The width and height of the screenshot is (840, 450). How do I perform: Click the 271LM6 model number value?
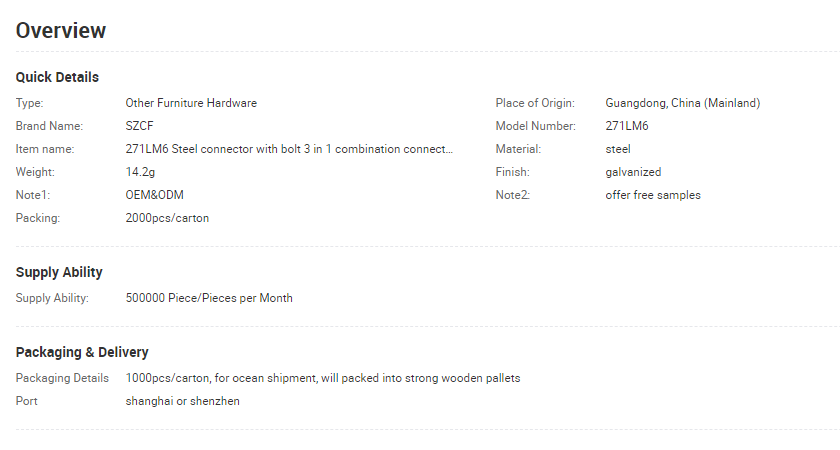click(x=627, y=126)
